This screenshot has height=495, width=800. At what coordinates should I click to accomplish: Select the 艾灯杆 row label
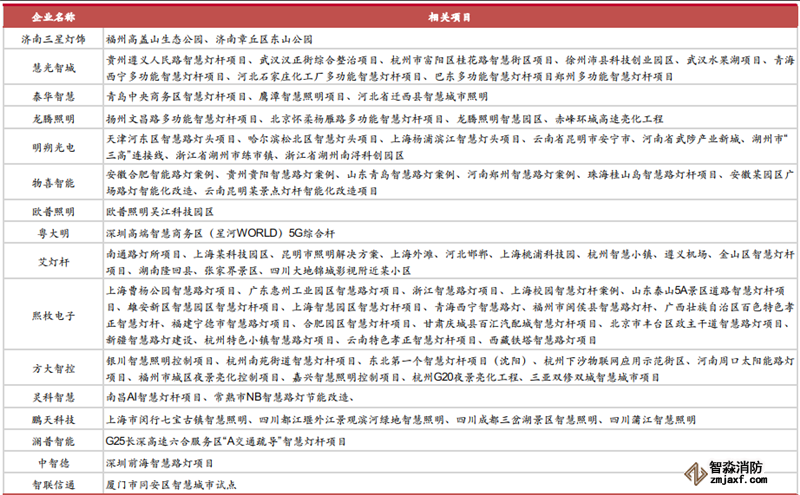51,262
